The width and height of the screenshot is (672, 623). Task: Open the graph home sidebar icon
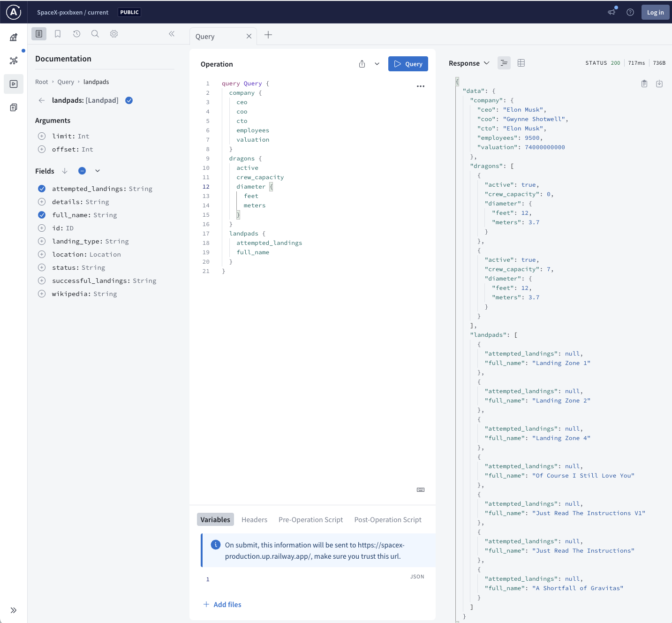tap(14, 37)
